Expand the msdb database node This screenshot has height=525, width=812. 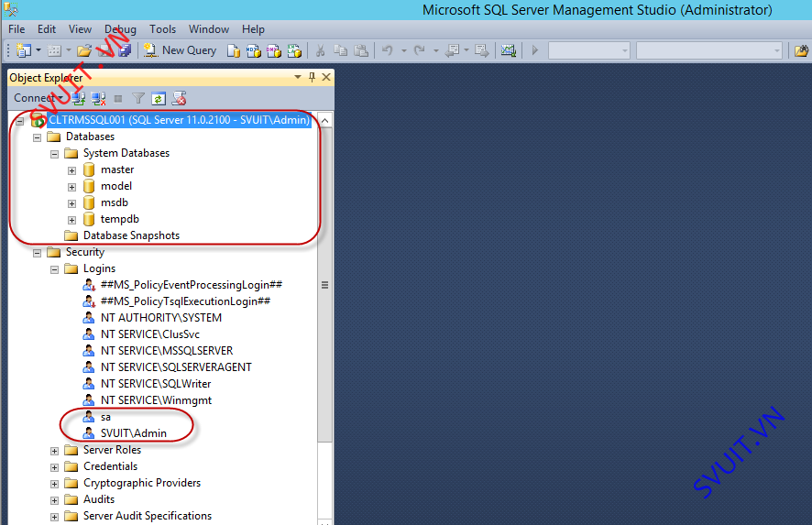click(72, 204)
